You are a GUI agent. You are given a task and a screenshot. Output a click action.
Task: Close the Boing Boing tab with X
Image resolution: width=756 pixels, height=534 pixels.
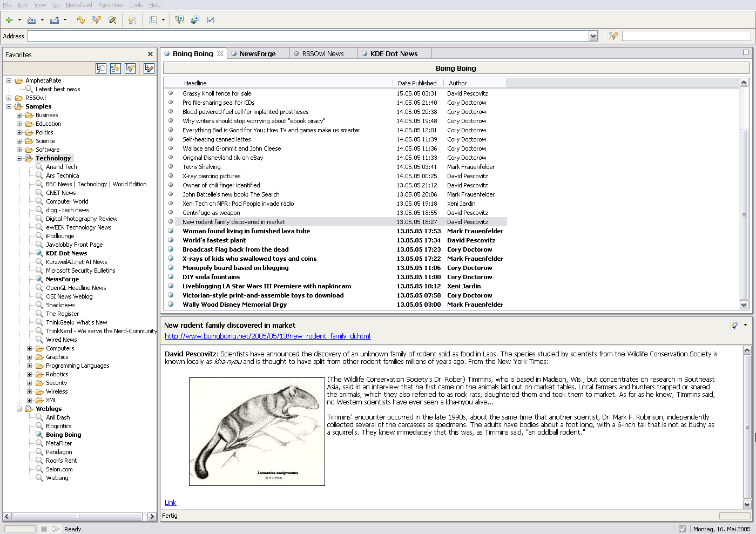pos(220,53)
